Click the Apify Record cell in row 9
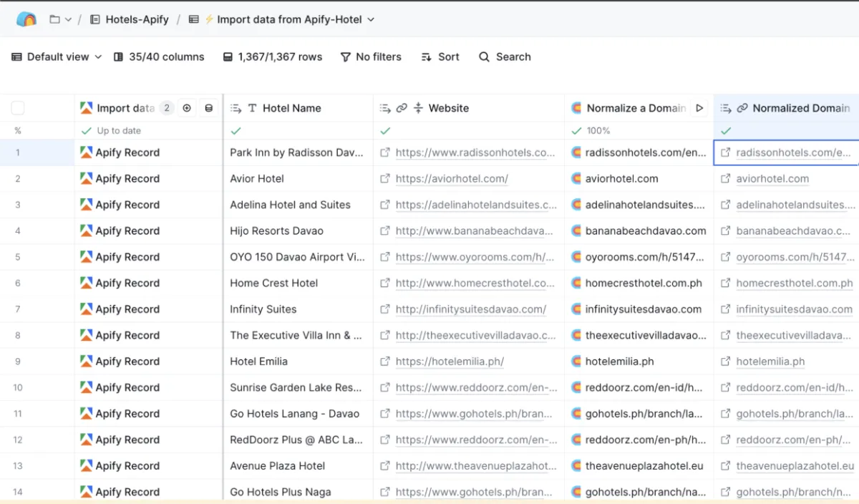The height and width of the screenshot is (504, 859). (x=149, y=362)
